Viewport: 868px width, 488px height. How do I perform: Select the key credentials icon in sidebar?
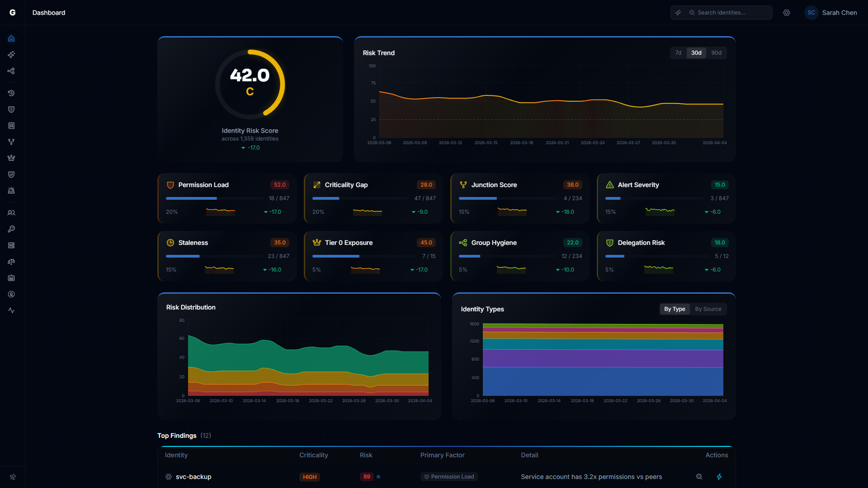coord(11,229)
